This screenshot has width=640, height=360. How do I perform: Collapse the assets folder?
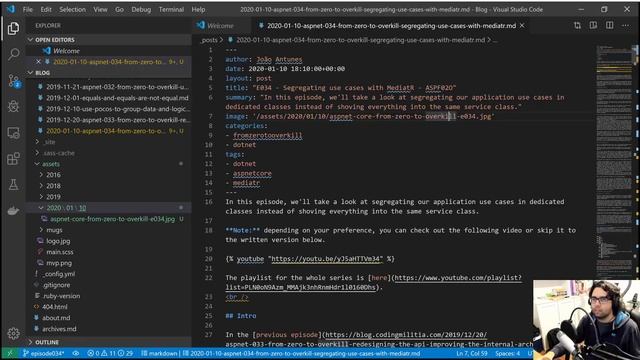[109, 164]
